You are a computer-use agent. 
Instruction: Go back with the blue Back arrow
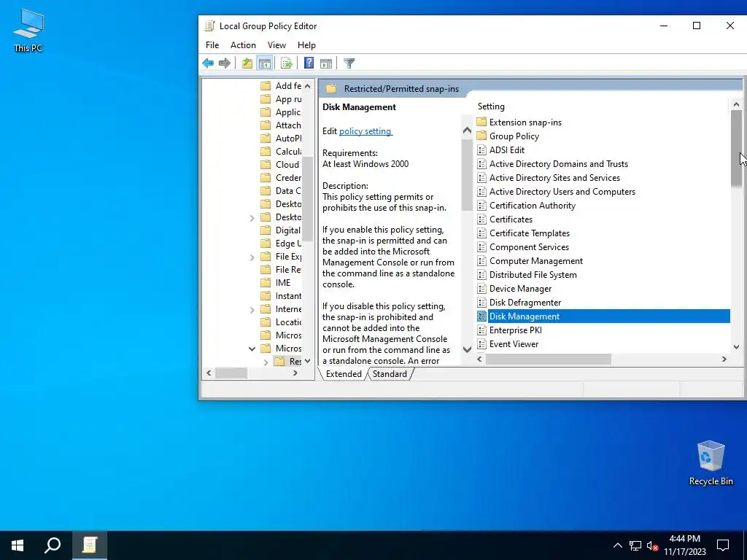(208, 63)
